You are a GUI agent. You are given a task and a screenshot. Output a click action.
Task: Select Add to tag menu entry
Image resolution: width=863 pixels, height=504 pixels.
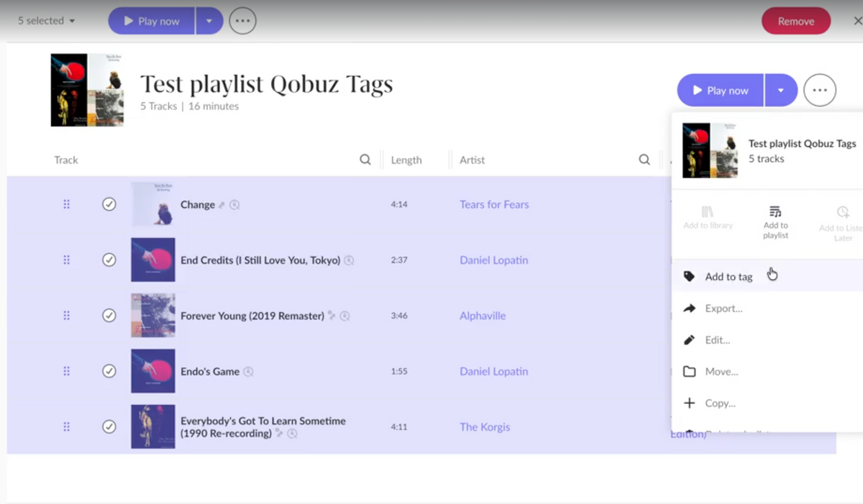767,276
